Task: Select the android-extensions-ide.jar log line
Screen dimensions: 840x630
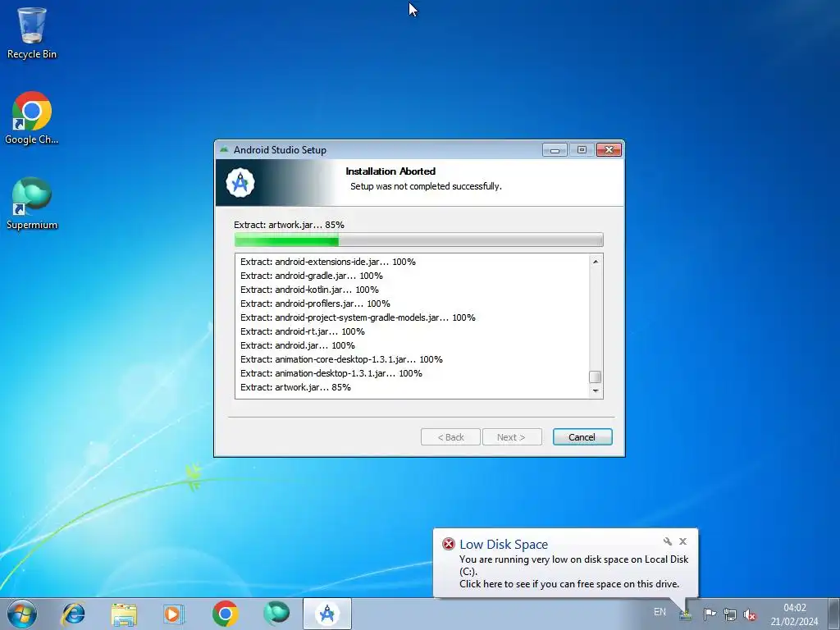Action: 328,262
